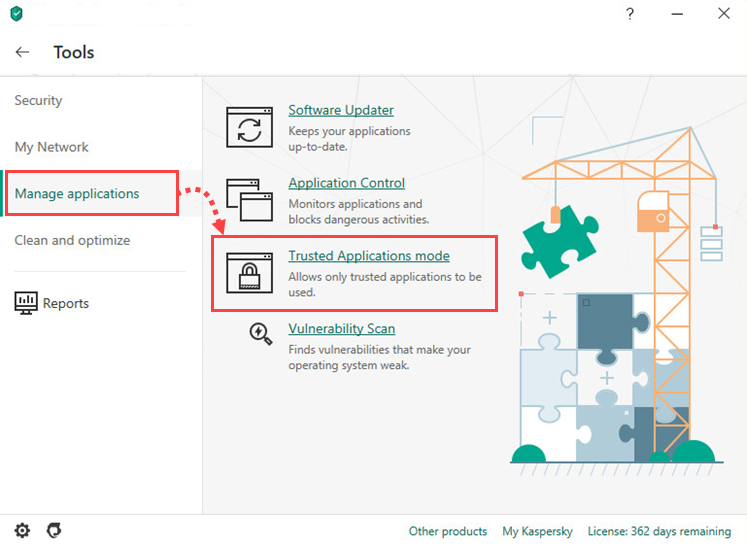
Task: Click the Tools page heading
Action: click(x=74, y=52)
